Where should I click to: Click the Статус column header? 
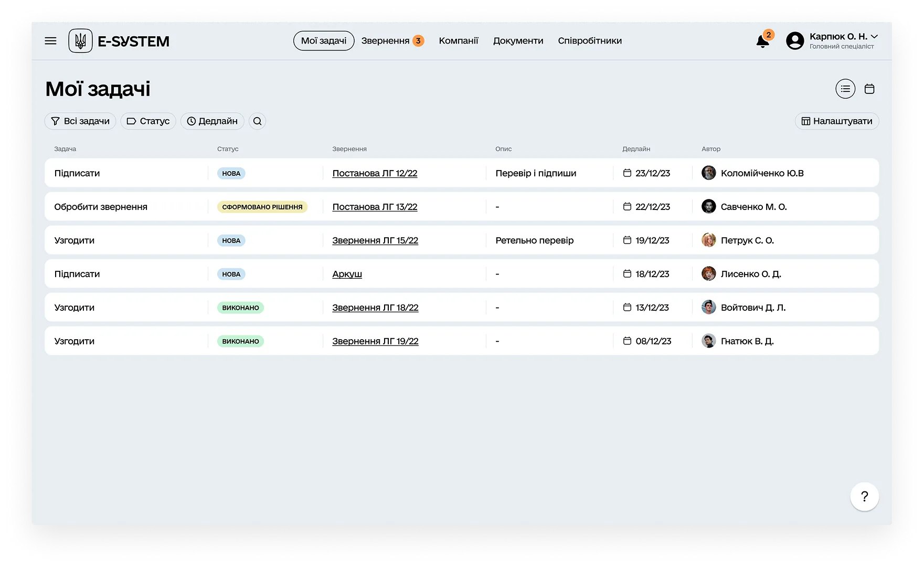[228, 149]
